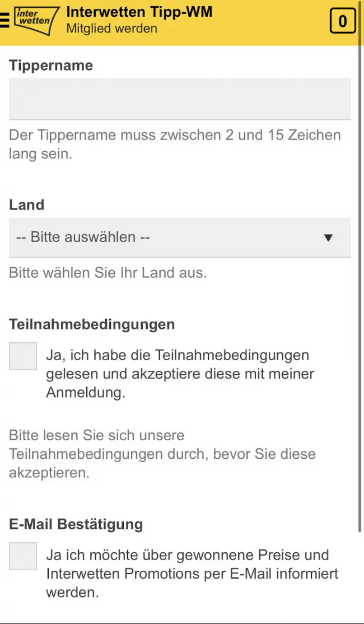Image resolution: width=364 pixels, height=624 pixels.
Task: Click the 'Bitte wählen Sie Ihr Land aus' hint
Action: pyautogui.click(x=108, y=273)
